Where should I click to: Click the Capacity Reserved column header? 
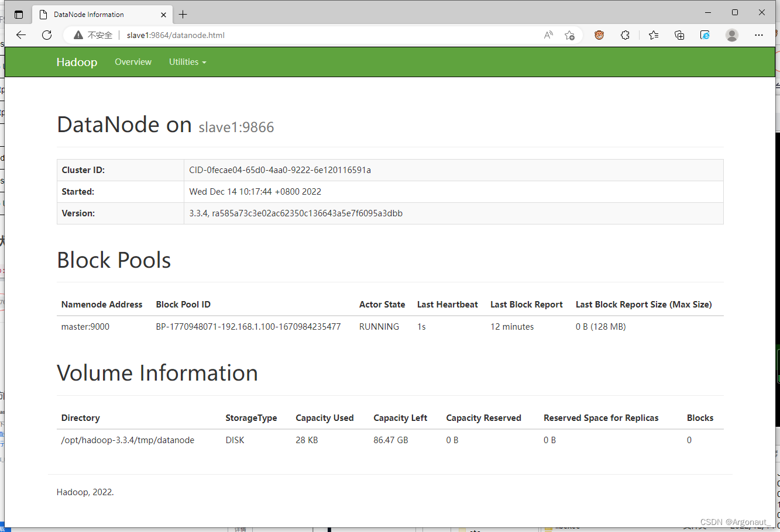coord(483,418)
